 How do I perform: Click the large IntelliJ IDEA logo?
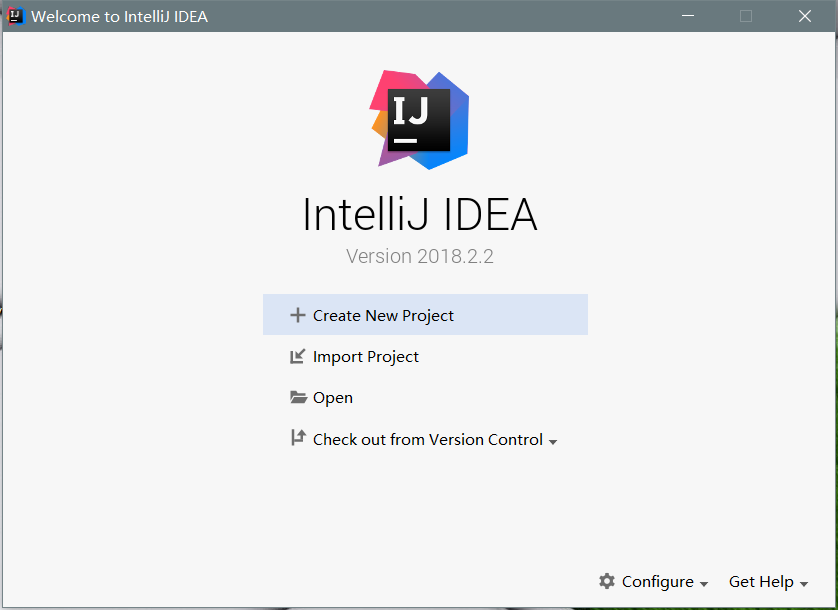tap(420, 119)
